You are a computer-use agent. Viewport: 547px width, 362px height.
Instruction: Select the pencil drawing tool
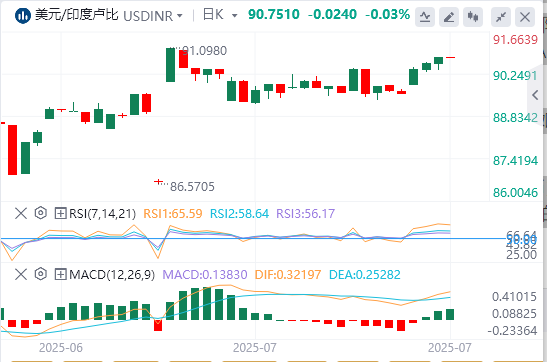click(449, 16)
